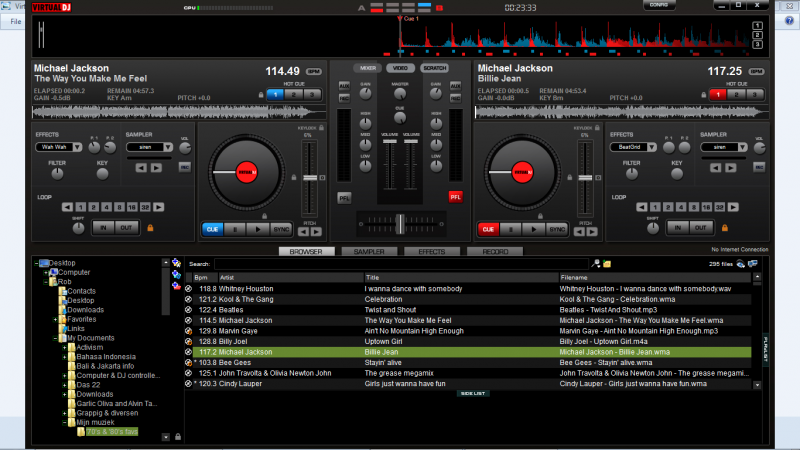Click left deck loop OUT button
Screen dimensions: 800x450
tap(126, 228)
